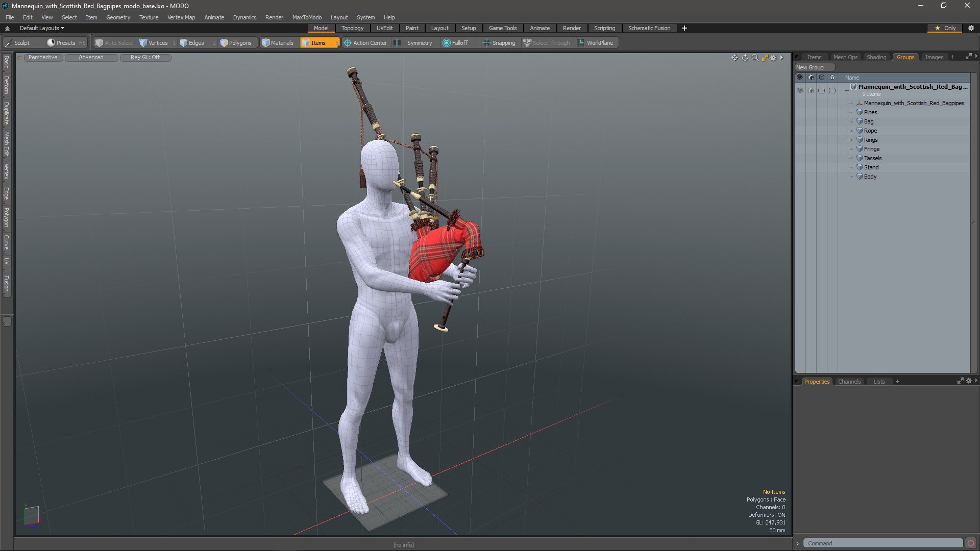980x551 pixels.
Task: Open layout settings gear near Only button
Action: [x=971, y=28]
